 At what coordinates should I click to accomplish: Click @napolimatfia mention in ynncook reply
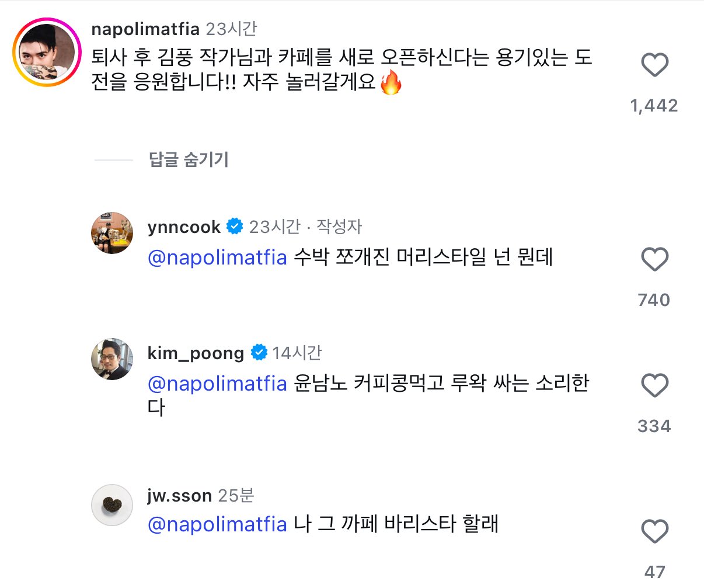217,258
